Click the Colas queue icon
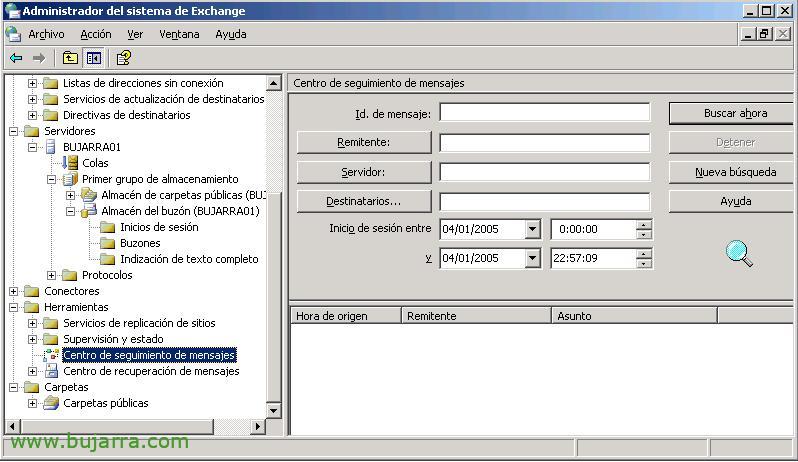Viewport: 798px width, 462px height. tap(70, 163)
